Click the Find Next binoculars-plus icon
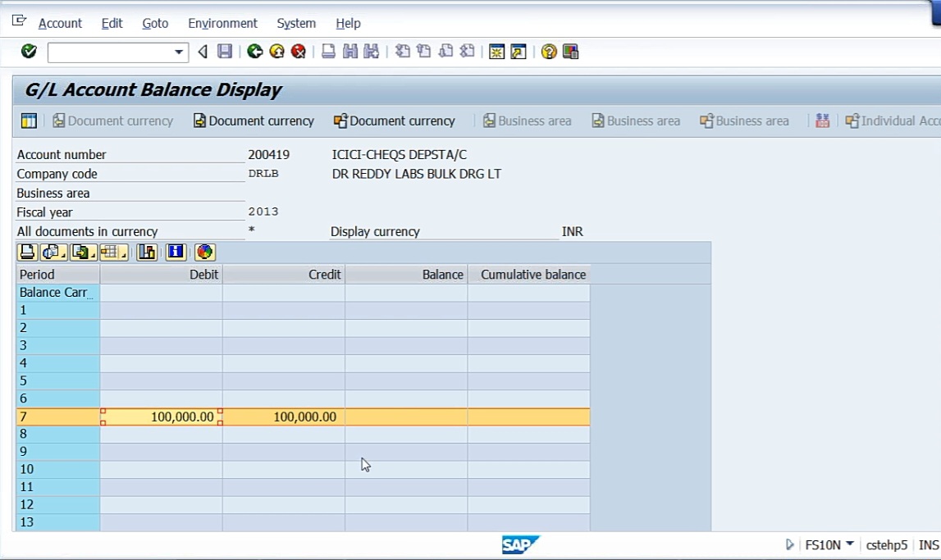Screen dimensions: 941x560 (372, 52)
